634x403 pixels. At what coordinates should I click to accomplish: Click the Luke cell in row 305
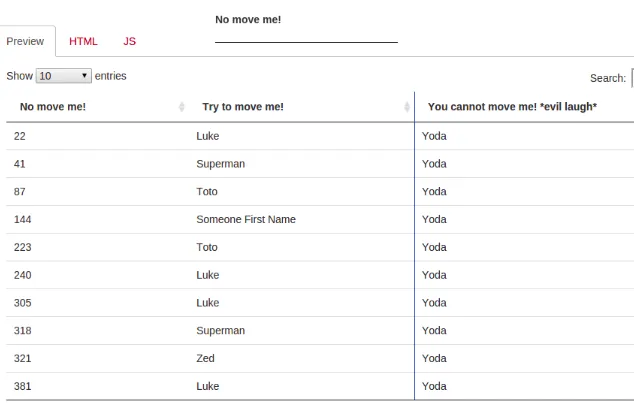pos(207,302)
